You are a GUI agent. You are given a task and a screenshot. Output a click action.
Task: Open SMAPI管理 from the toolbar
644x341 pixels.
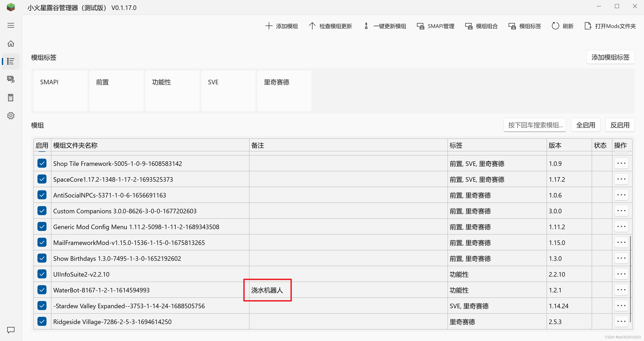(x=436, y=26)
